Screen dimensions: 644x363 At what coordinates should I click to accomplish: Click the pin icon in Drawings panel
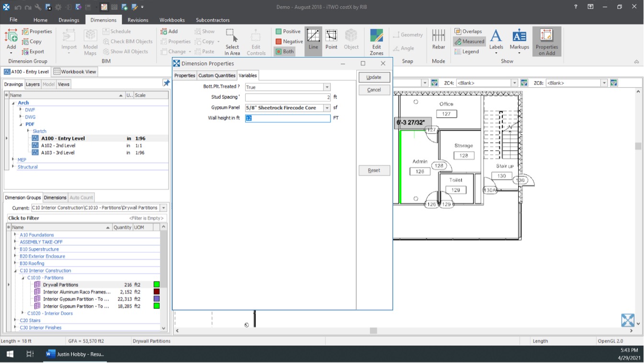[166, 83]
